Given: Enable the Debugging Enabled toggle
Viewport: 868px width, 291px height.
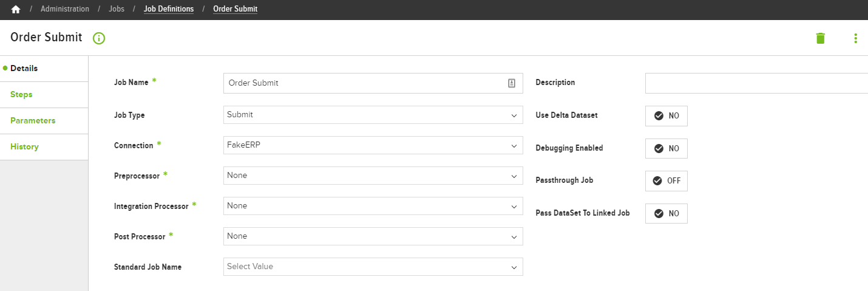Looking at the screenshot, I should pyautogui.click(x=666, y=148).
